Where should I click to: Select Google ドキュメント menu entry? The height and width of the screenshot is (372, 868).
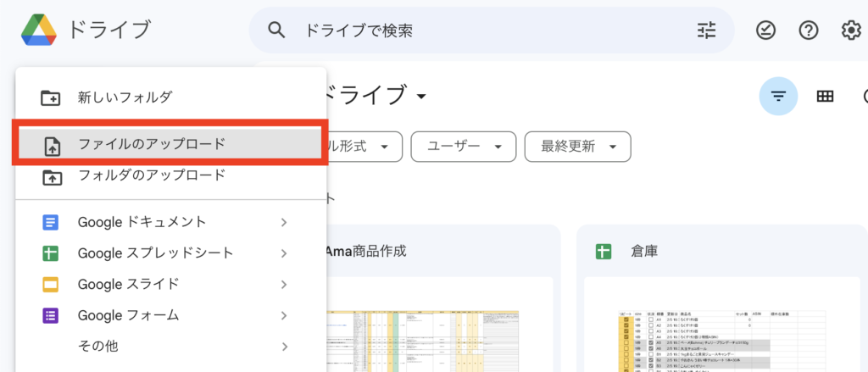tap(171, 223)
